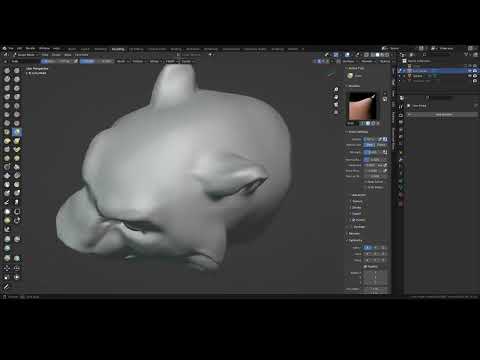Expand the Falloff sub-panel
The image size is (480, 360).
(x=350, y=214)
